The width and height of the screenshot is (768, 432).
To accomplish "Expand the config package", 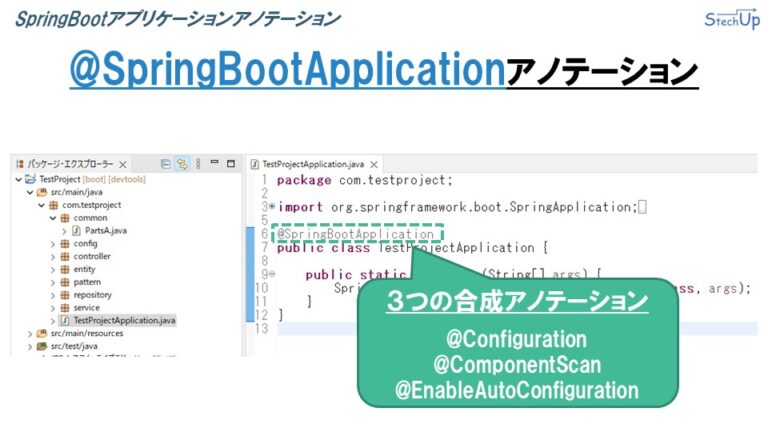I will 53,243.
